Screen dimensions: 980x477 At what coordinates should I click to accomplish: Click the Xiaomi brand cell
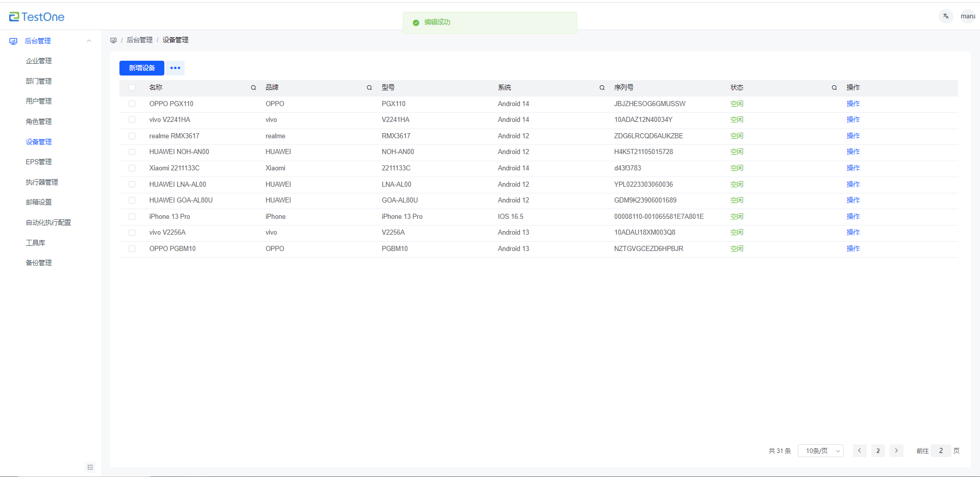275,168
